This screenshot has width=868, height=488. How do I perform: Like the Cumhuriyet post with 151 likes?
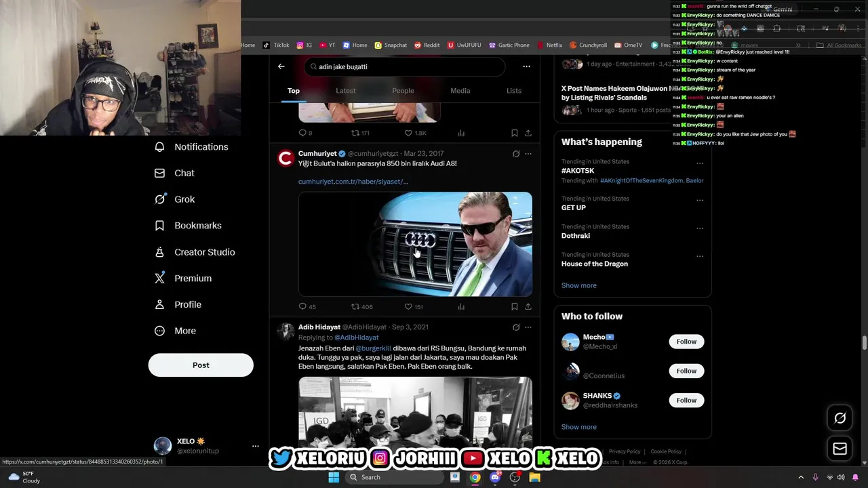tap(414, 307)
